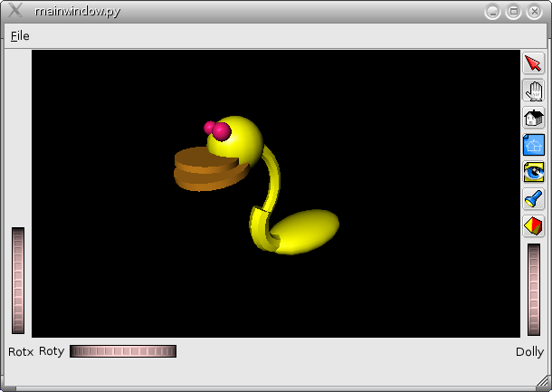Click the Roty horizontal thumbwheel
This screenshot has height=392, width=552.
pos(123,351)
